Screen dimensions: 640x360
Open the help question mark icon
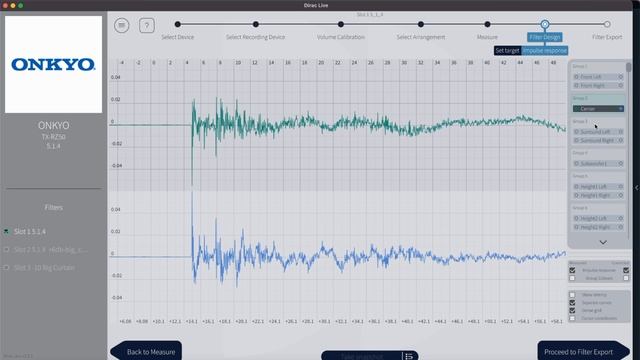[x=147, y=25]
